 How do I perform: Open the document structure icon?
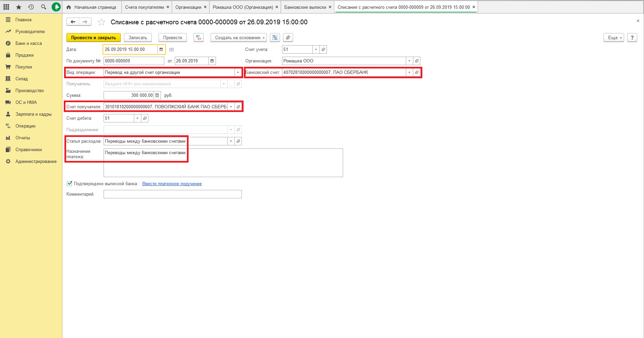pos(275,37)
